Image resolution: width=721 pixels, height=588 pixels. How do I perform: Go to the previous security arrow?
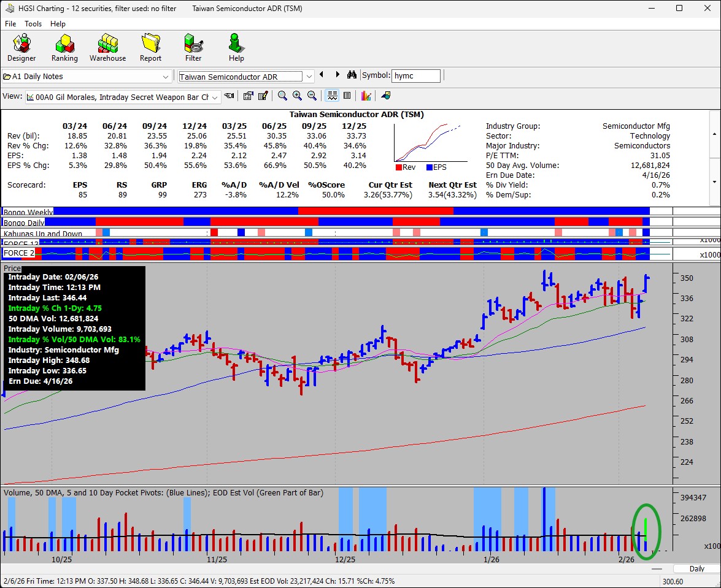pyautogui.click(x=322, y=75)
